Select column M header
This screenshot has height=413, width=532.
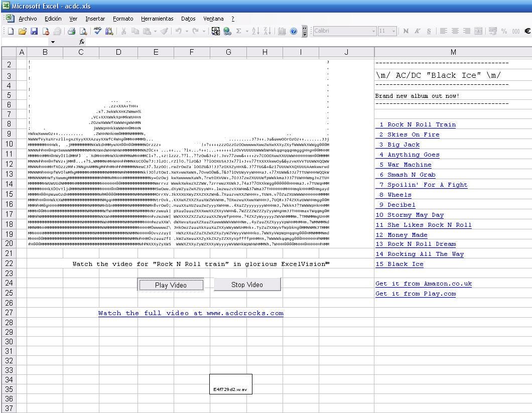pyautogui.click(x=453, y=52)
